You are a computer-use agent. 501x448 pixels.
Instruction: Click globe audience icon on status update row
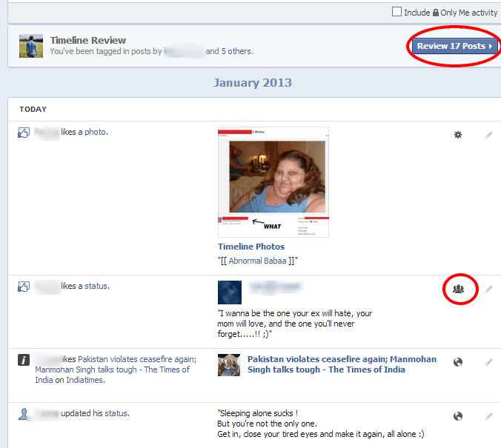tap(458, 416)
